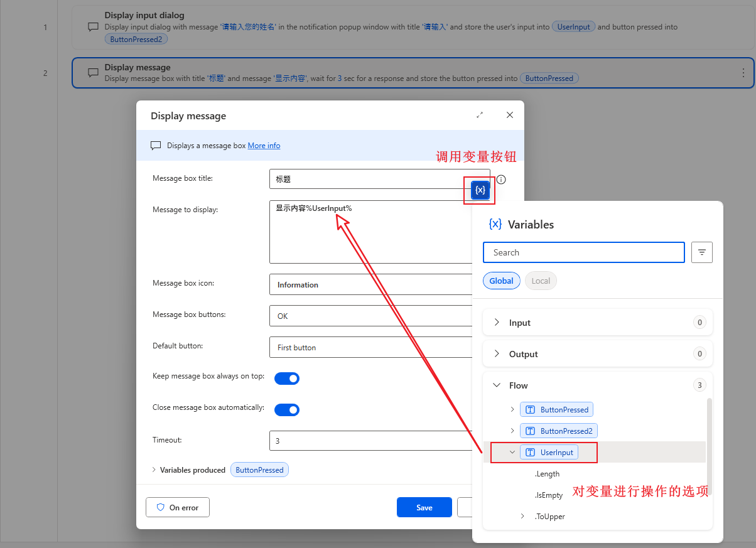Select the Local variables tab
Image resolution: width=756 pixels, height=548 pixels.
pos(541,281)
